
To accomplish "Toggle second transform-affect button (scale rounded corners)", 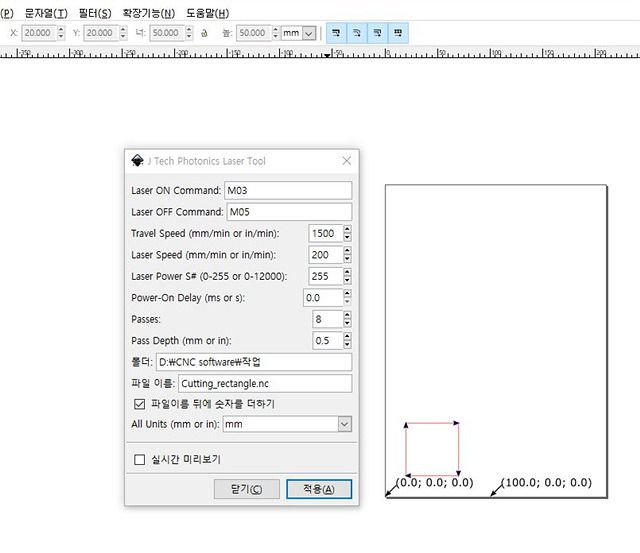I will [x=357, y=33].
